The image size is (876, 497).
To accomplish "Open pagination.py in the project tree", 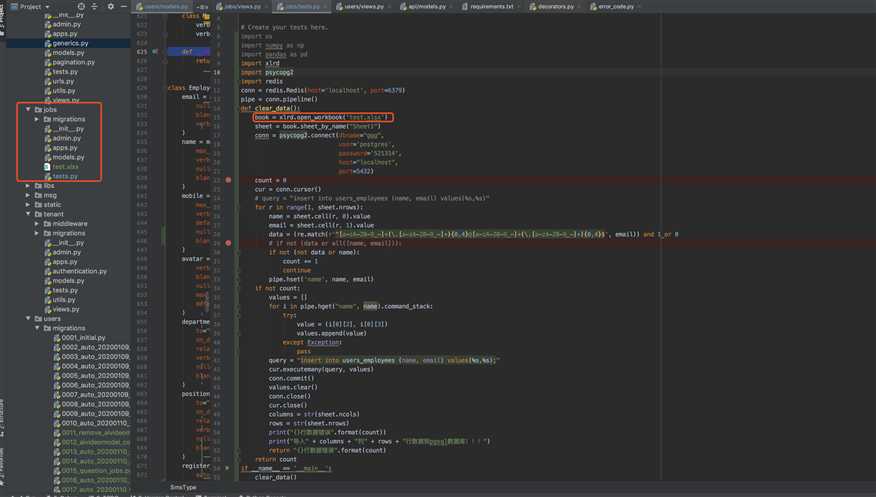I will coord(73,62).
